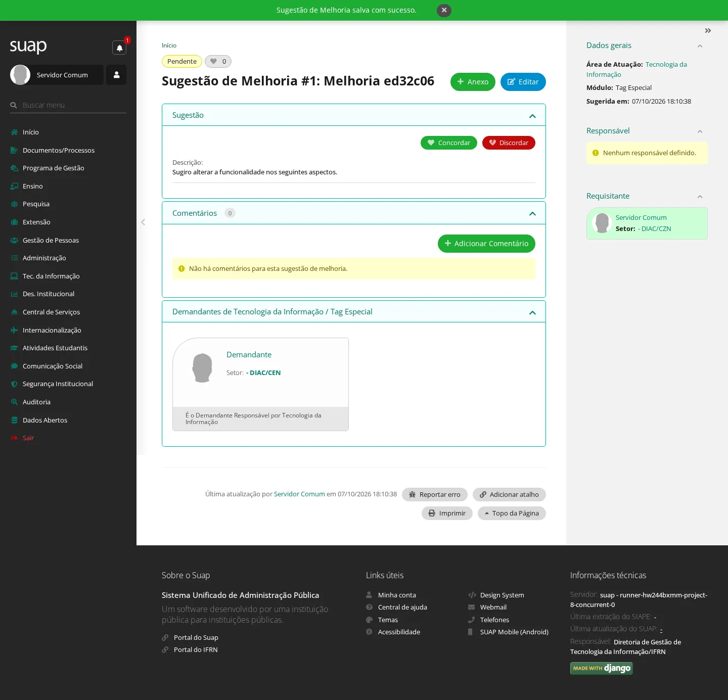Click the user profile icon button
The image size is (728, 700).
[116, 75]
